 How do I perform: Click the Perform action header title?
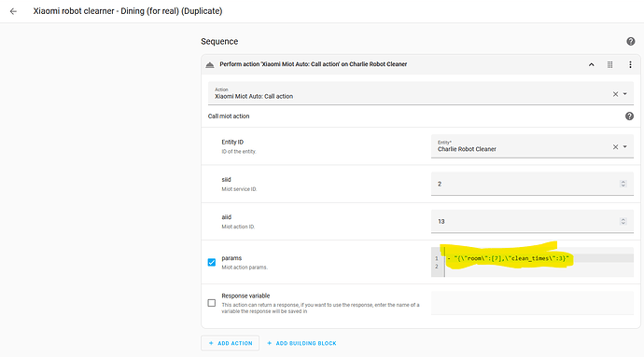pyautogui.click(x=314, y=64)
